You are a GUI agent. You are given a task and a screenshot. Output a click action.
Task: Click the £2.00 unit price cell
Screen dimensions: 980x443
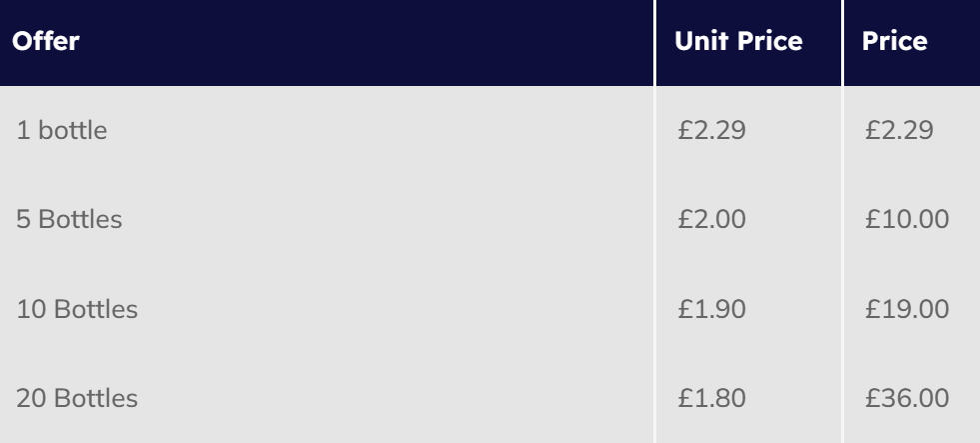pyautogui.click(x=711, y=220)
